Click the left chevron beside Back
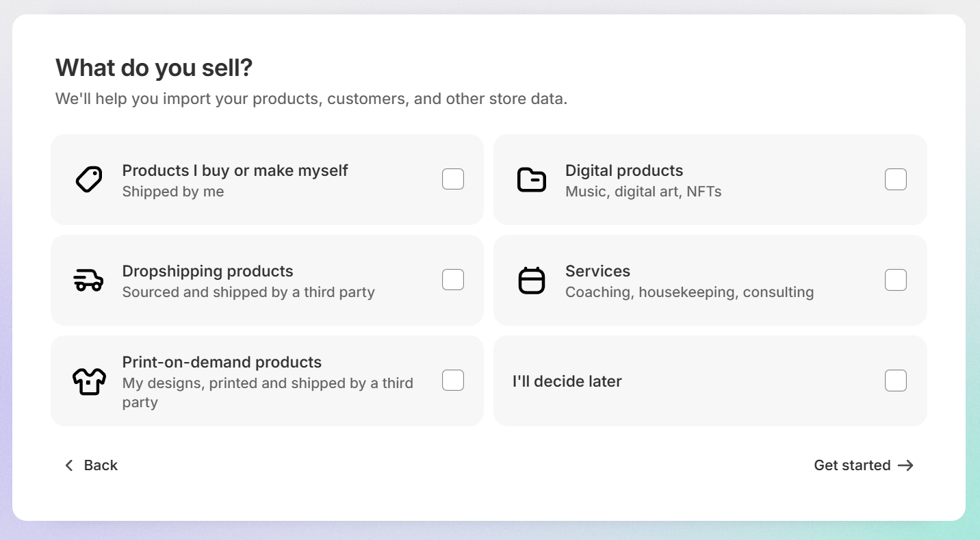The width and height of the screenshot is (980, 540). click(x=69, y=465)
